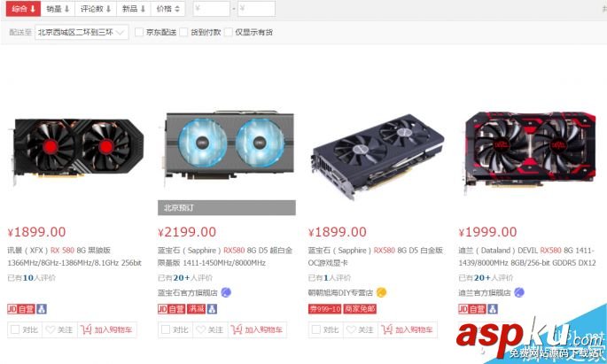Sort by 价格 arrows

168,9
